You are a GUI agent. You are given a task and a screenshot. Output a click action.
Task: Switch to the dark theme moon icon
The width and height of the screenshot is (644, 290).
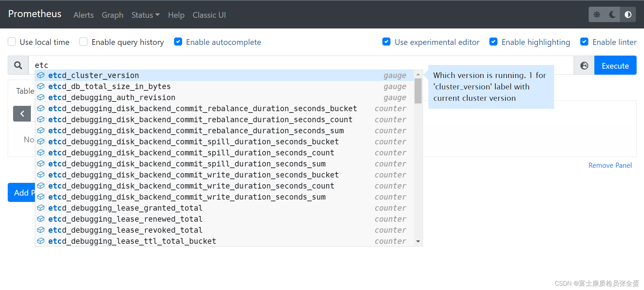612,15
